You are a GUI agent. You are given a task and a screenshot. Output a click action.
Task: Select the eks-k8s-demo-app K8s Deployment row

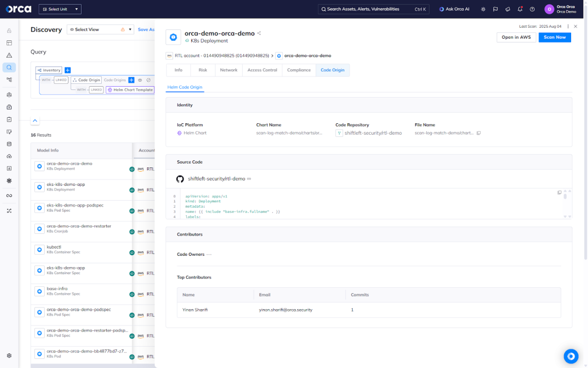(82, 190)
